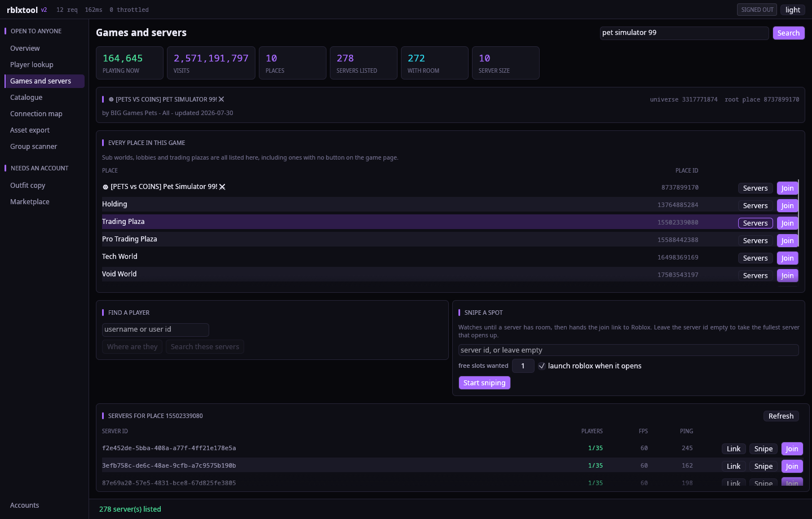
Task: Click the SIGNED OUT status badge
Action: [x=757, y=10]
